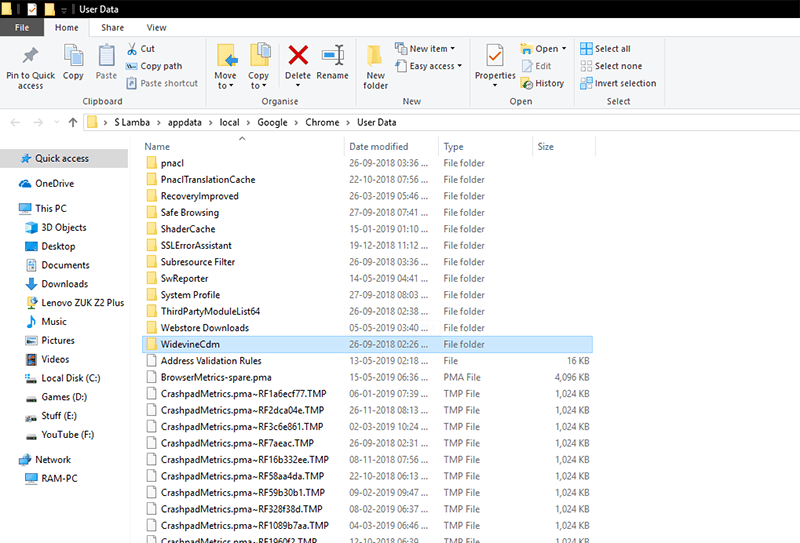The height and width of the screenshot is (543, 800).
Task: Open the Copy to folder command
Action: (259, 66)
